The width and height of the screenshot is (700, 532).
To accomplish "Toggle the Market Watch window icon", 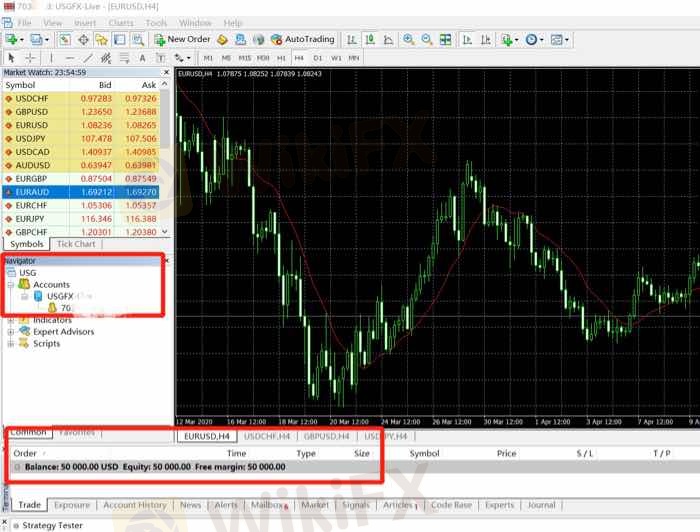I will [x=65, y=40].
